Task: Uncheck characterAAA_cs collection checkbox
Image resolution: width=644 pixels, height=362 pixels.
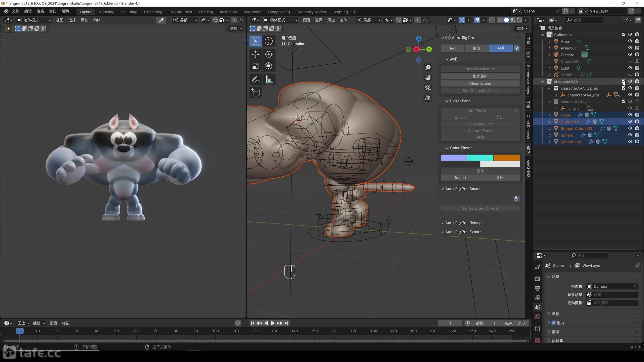Action: pos(623,102)
